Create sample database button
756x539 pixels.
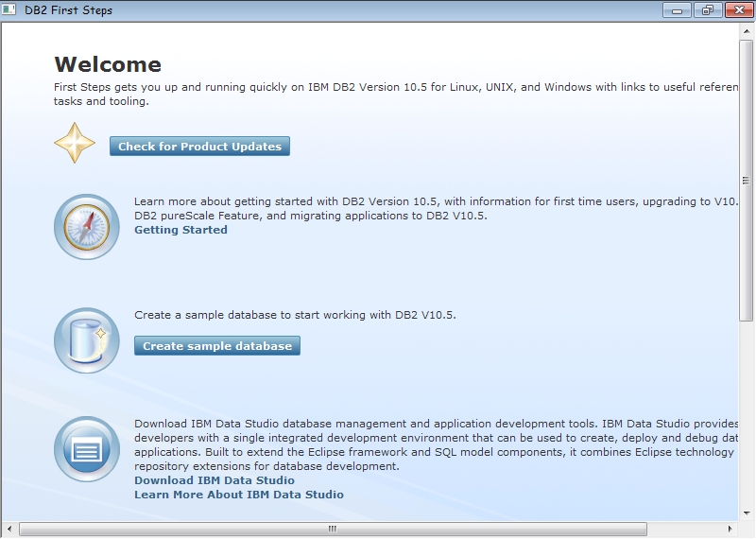coord(217,346)
